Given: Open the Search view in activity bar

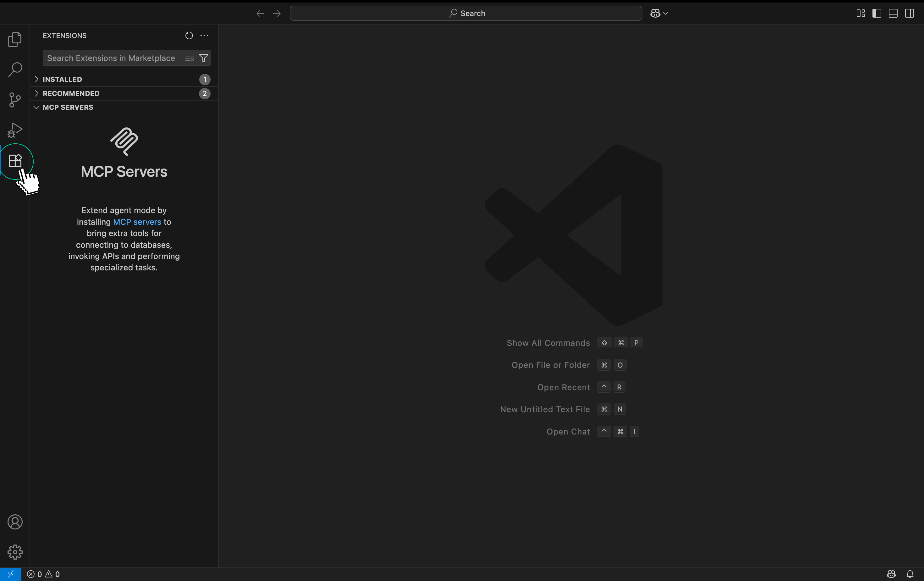Looking at the screenshot, I should 15,69.
